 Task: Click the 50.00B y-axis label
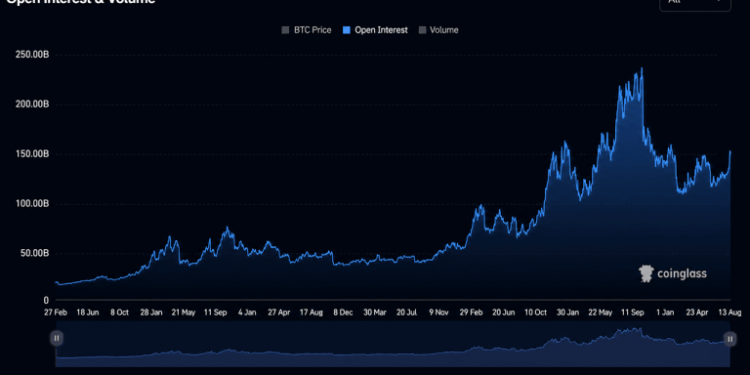(x=33, y=253)
